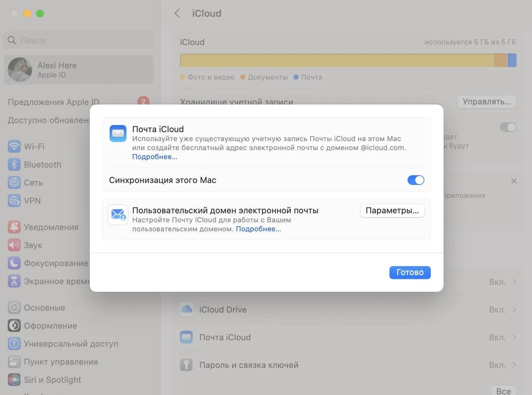This screenshot has width=532, height=395.
Task: Click the Фото и видео legend label
Action: tap(211, 77)
